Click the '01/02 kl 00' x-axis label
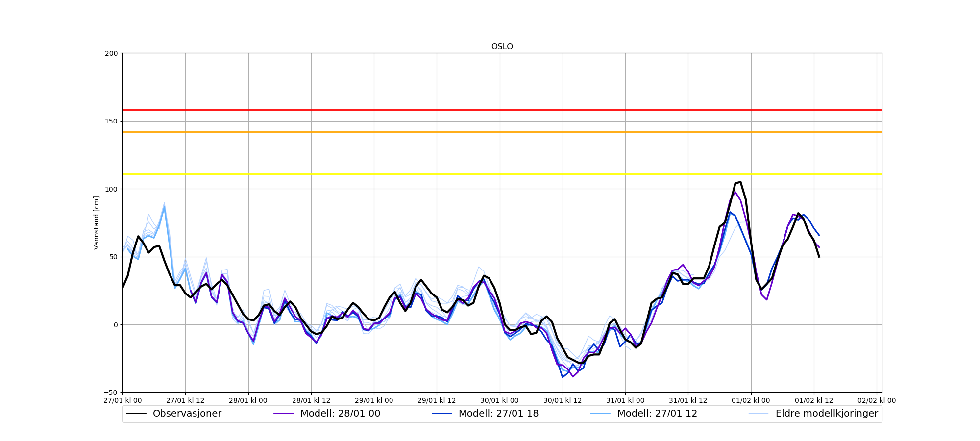Image resolution: width=980 pixels, height=441 pixels. coord(751,400)
